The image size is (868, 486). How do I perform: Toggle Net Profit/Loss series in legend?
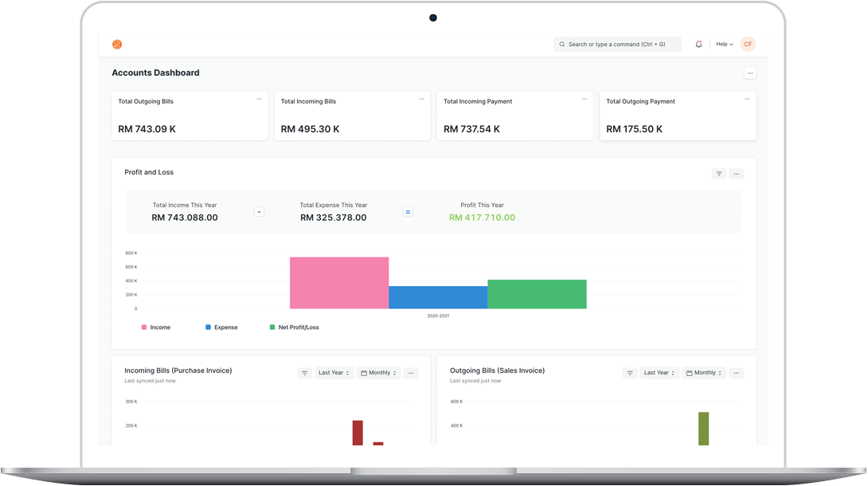[295, 327]
